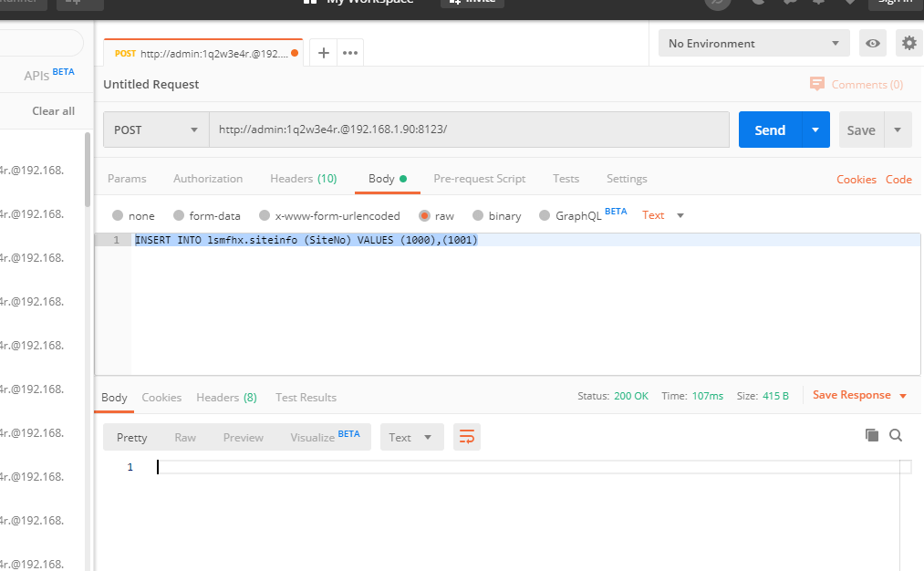This screenshot has width=924, height=571.
Task: Click the request URL input field
Action: (469, 130)
